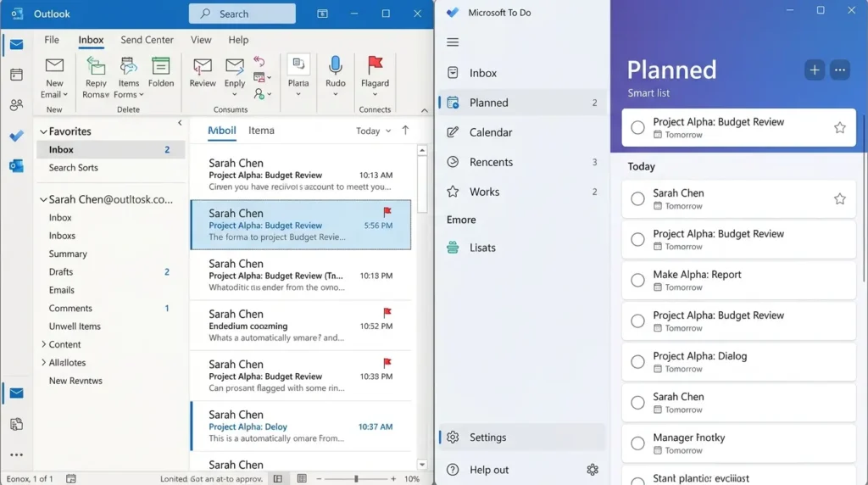Open the Help tab in Outlook

(238, 40)
